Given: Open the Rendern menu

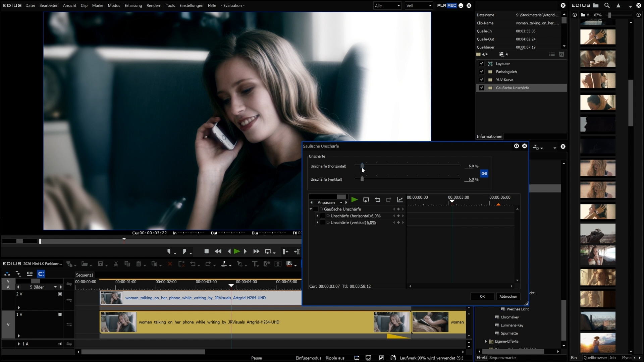Looking at the screenshot, I should 154,5.
